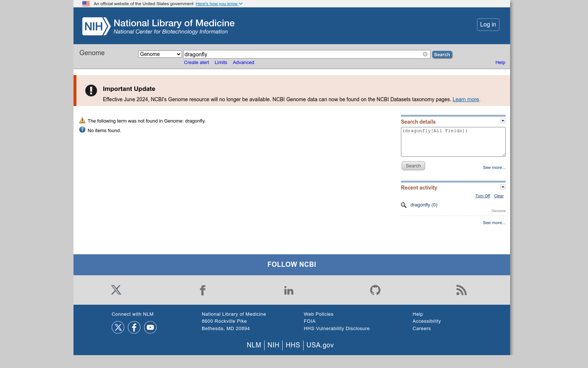Clear recent activity
Viewport: 588px width, 368px height.
pos(499,196)
